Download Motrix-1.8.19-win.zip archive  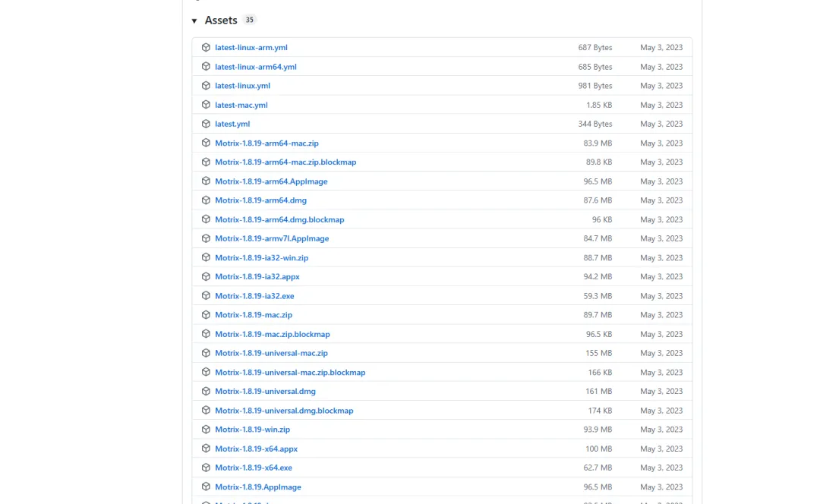click(252, 430)
